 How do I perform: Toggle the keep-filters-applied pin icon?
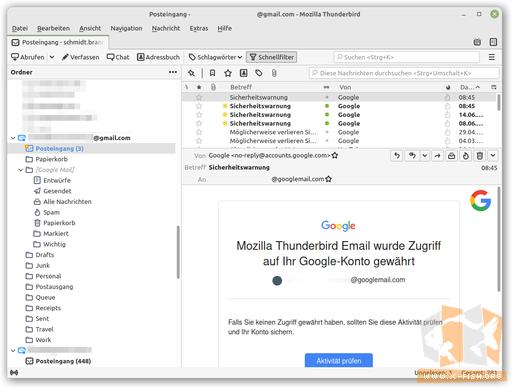tap(191, 73)
